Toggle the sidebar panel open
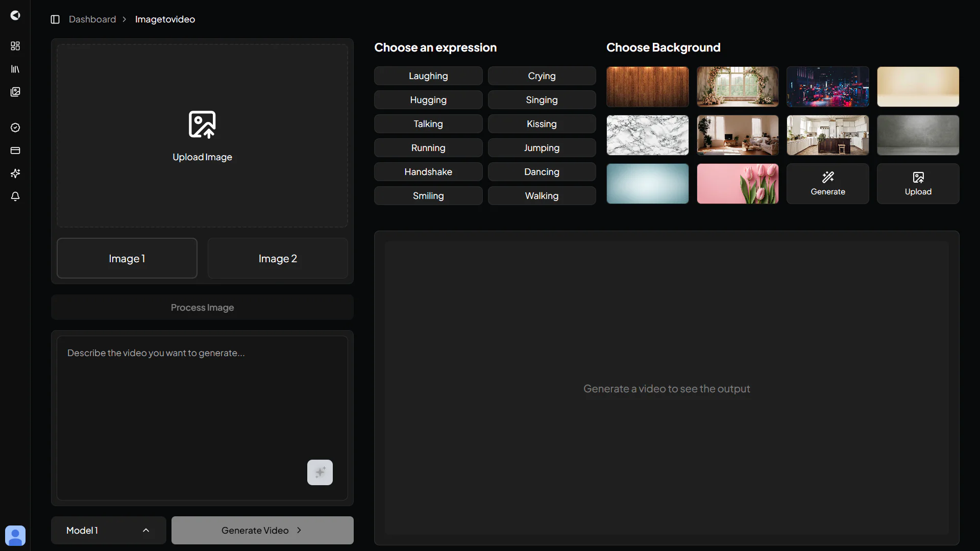The image size is (980, 551). [55, 19]
